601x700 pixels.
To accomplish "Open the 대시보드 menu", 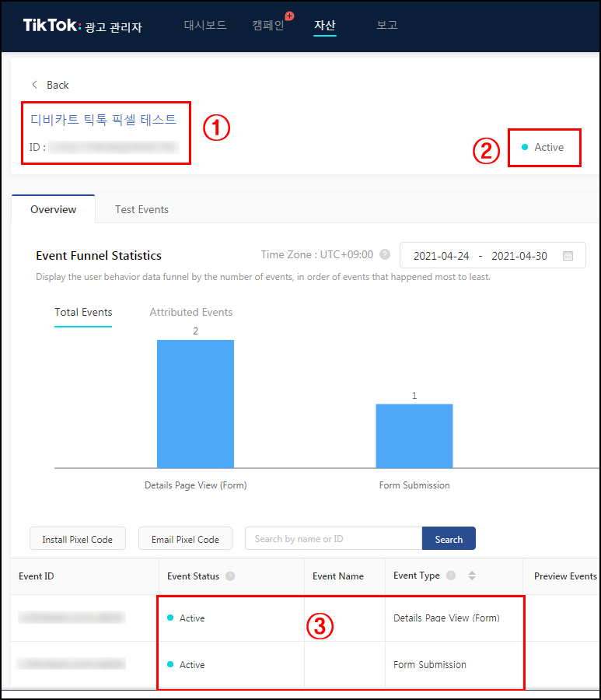I will tap(205, 25).
